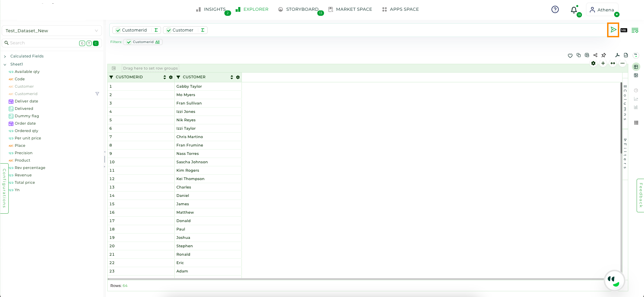Switch to the INSIGHTS tab
The height and width of the screenshot is (297, 644).
(x=211, y=9)
